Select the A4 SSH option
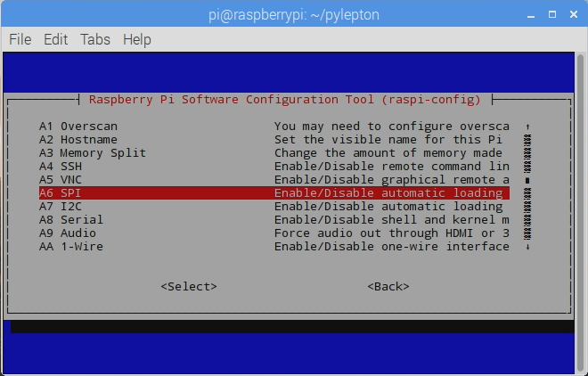 click(274, 167)
